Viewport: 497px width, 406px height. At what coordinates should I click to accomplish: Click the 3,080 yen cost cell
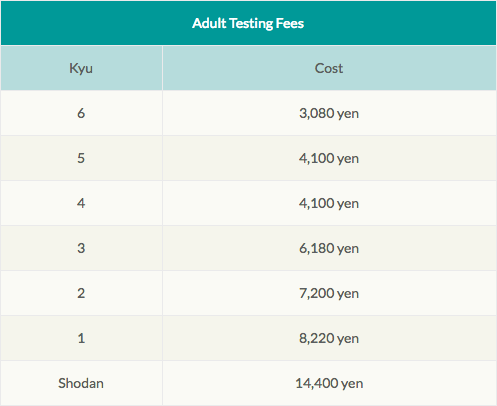tap(329, 113)
